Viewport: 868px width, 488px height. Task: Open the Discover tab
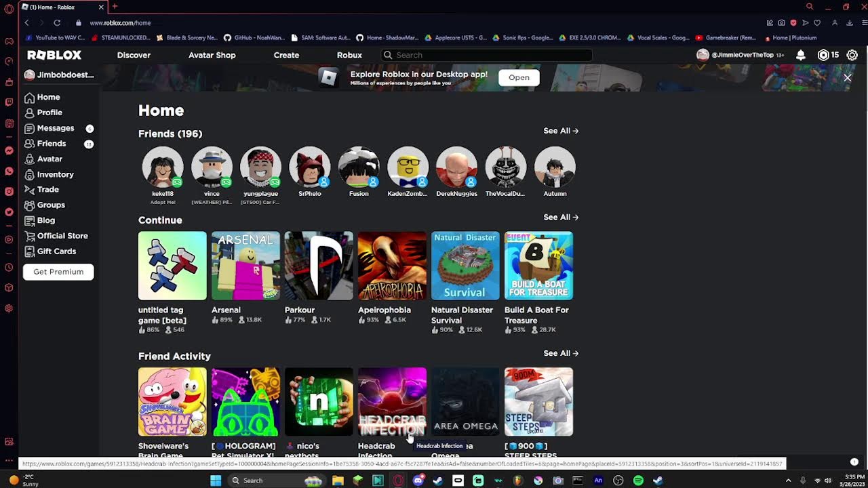tap(134, 55)
